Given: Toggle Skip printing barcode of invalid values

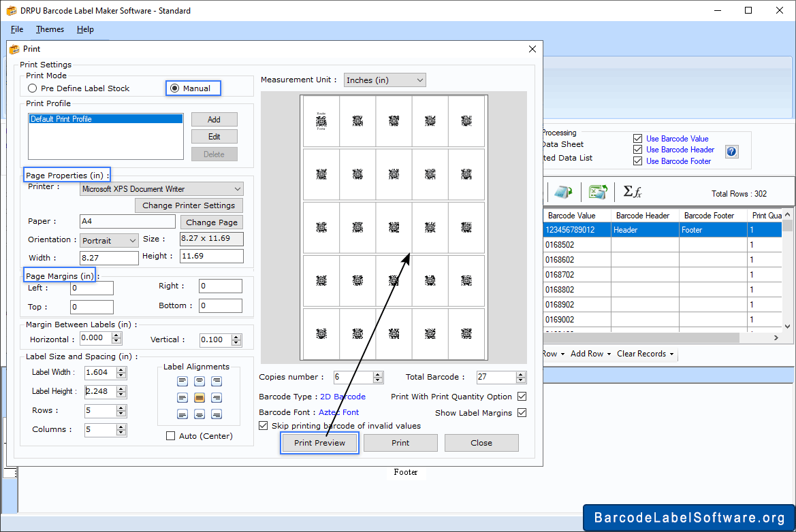Looking at the screenshot, I should click(263, 425).
